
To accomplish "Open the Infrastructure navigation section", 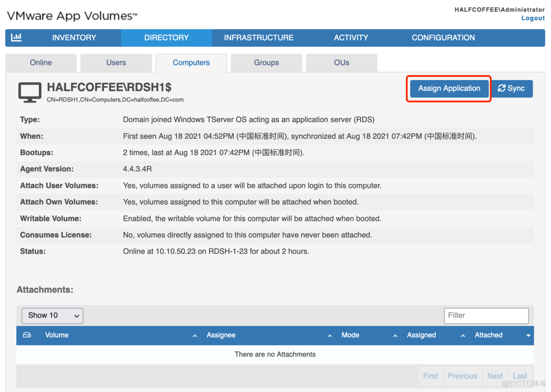I will pos(259,37).
